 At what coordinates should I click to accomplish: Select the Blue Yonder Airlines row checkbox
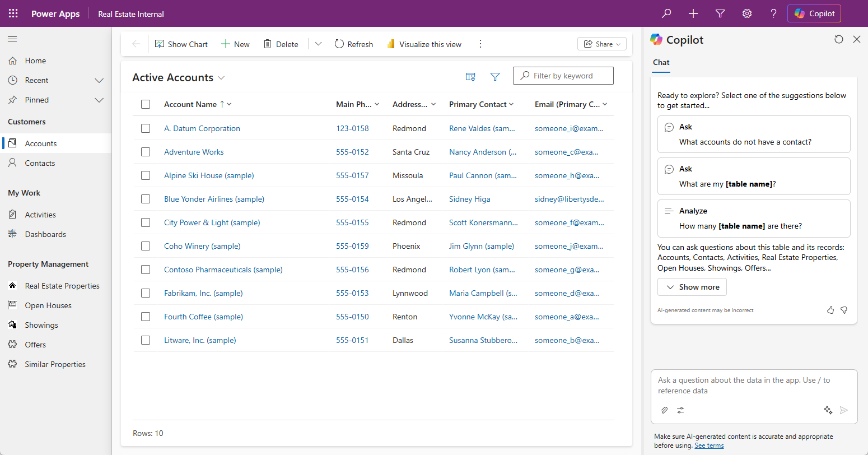click(x=146, y=199)
